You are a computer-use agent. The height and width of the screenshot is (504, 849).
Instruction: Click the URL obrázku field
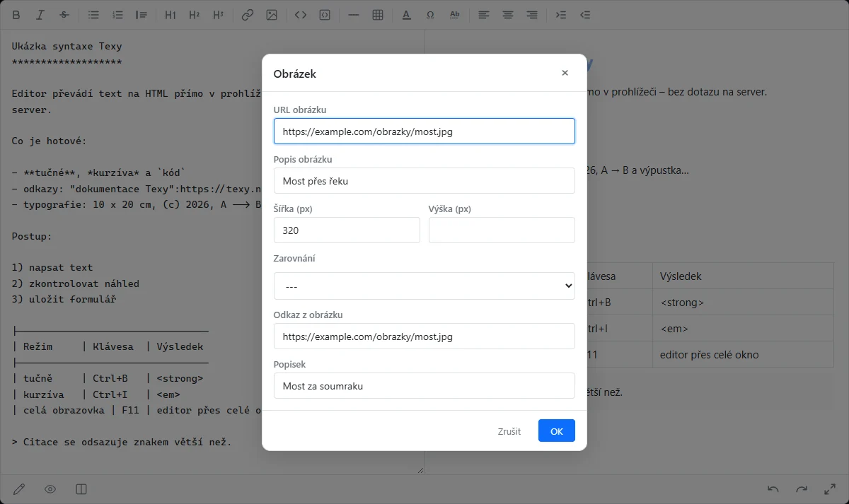[424, 131]
